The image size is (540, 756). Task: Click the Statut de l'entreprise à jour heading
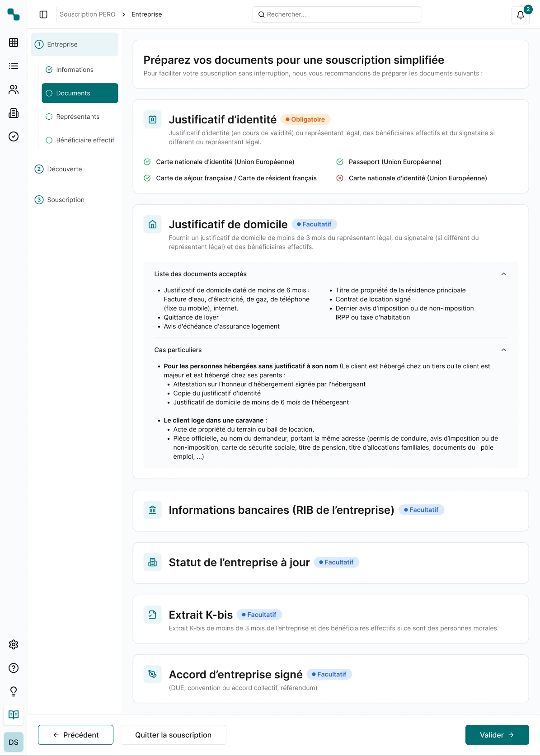pyautogui.click(x=239, y=563)
